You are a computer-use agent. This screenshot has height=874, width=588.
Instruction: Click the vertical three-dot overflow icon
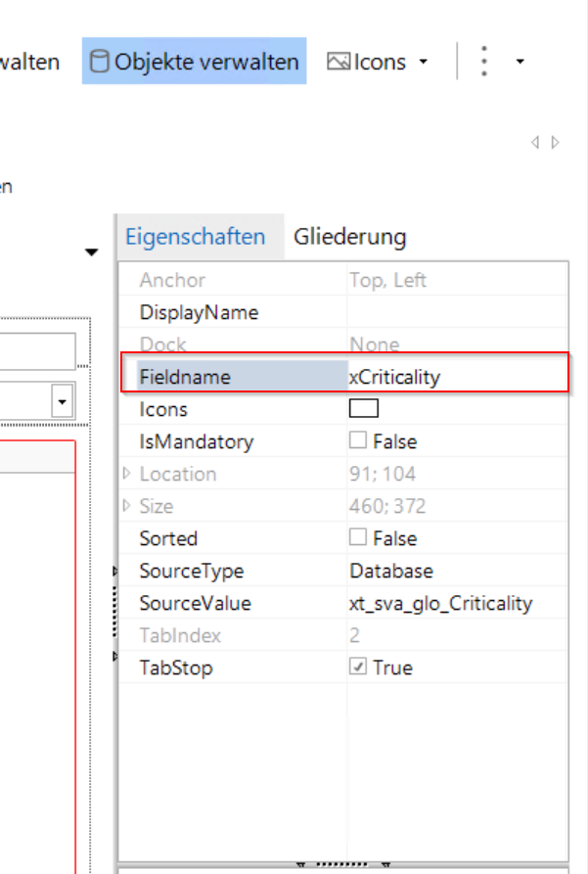tap(483, 62)
